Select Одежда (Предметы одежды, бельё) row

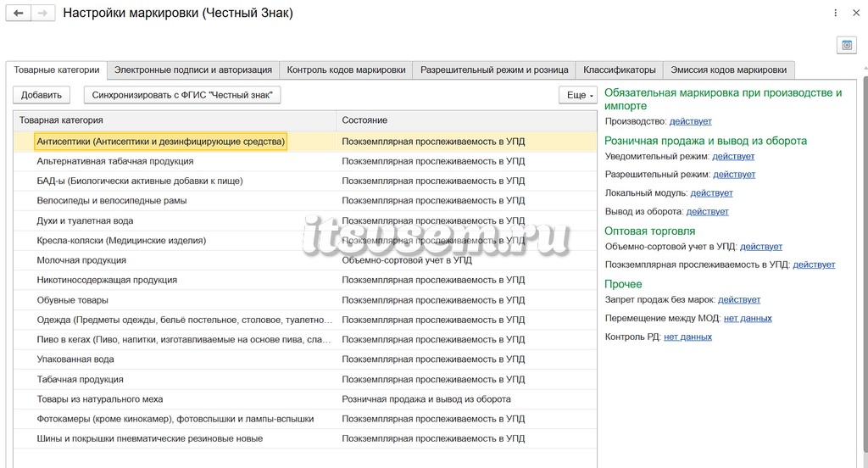coord(305,320)
